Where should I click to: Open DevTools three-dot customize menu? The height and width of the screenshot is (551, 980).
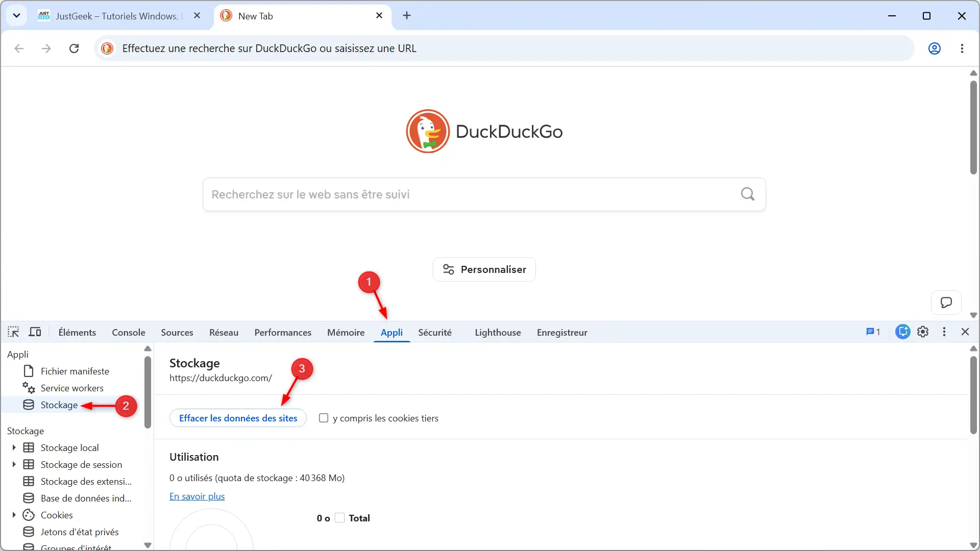pyautogui.click(x=944, y=332)
